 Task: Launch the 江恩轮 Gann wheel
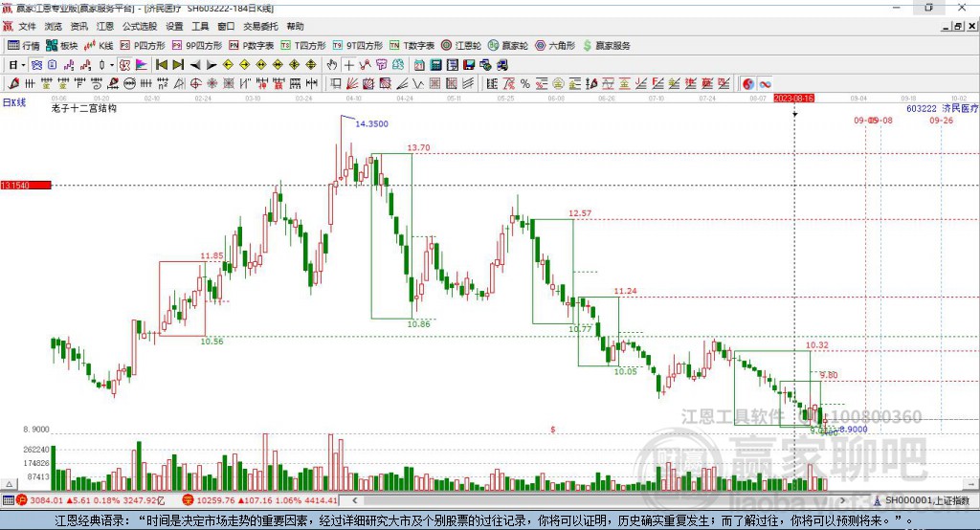tap(461, 46)
